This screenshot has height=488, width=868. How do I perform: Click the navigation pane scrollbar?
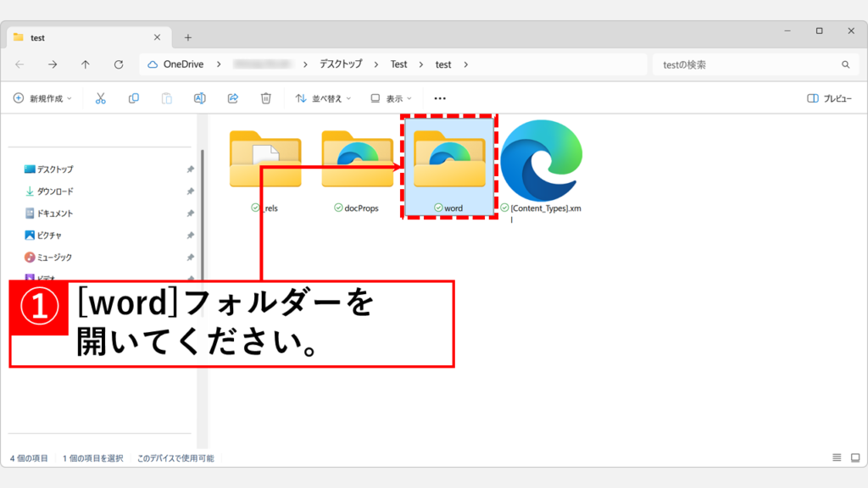[x=202, y=216]
